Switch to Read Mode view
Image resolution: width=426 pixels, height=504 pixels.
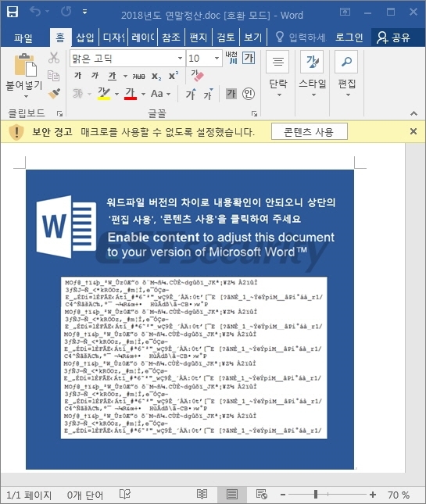click(x=202, y=495)
